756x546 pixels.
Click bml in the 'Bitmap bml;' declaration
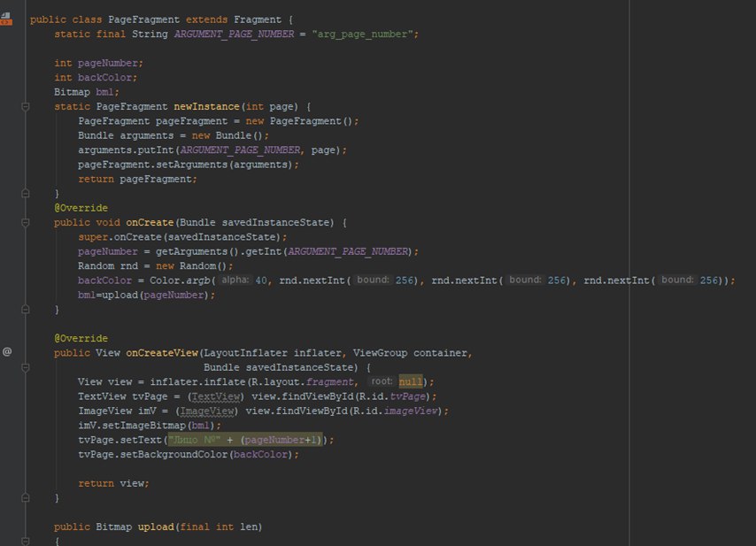click(x=104, y=92)
